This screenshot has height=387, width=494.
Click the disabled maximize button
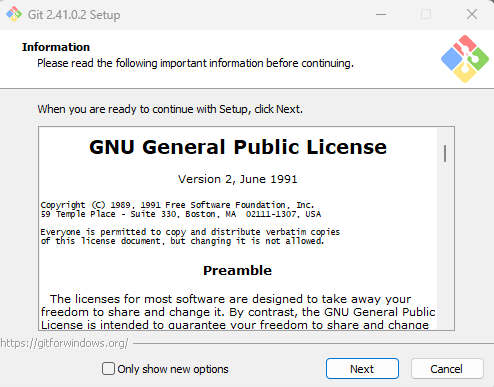pyautogui.click(x=426, y=14)
